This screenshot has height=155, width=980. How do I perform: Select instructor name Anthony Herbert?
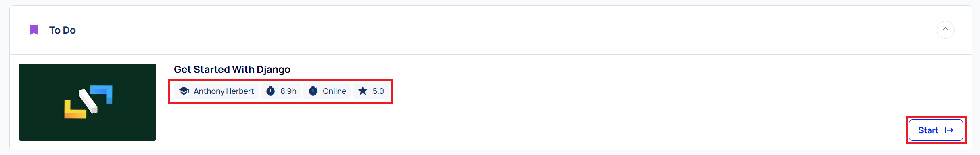point(224,91)
